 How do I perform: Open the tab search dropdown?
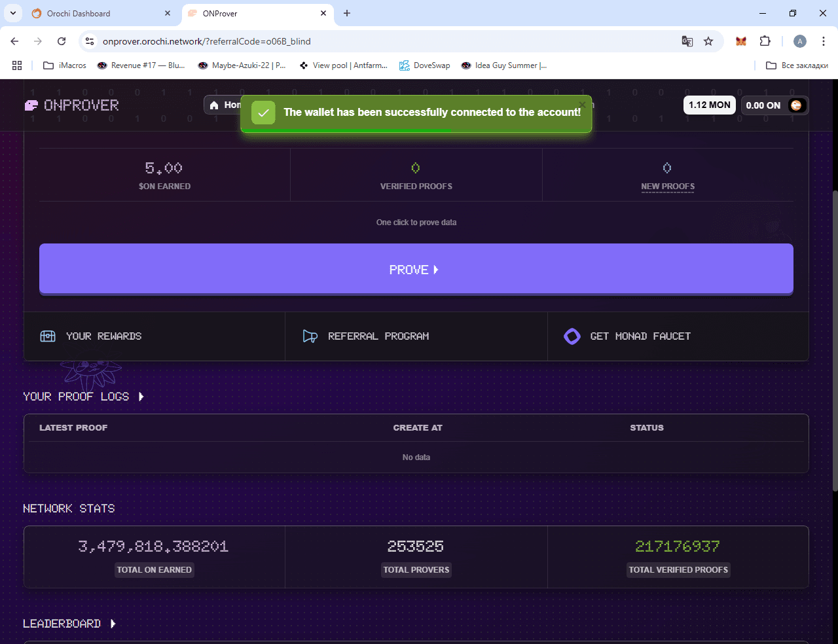pos(12,13)
